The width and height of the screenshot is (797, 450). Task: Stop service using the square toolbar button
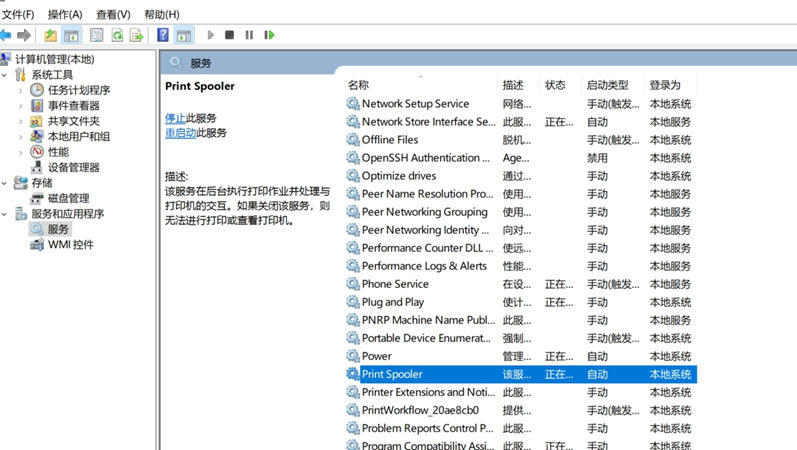click(x=229, y=35)
